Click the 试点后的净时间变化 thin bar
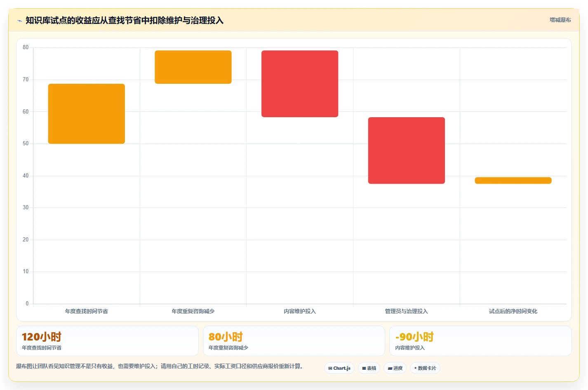588x390 pixels. pyautogui.click(x=513, y=180)
